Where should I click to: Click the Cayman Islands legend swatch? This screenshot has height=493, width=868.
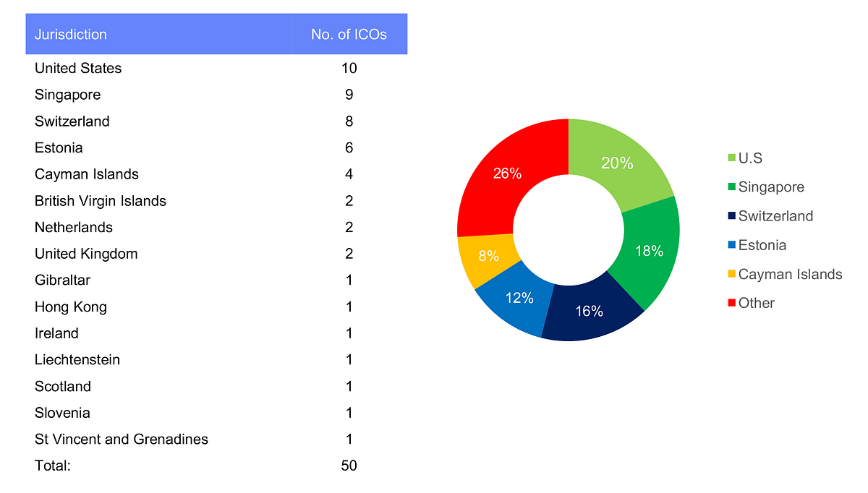point(732,274)
